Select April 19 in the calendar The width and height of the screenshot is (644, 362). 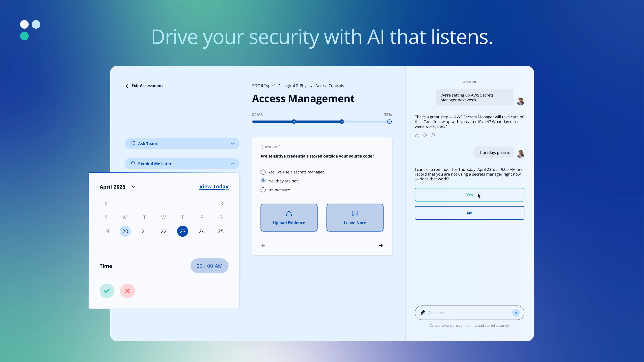pos(106,231)
